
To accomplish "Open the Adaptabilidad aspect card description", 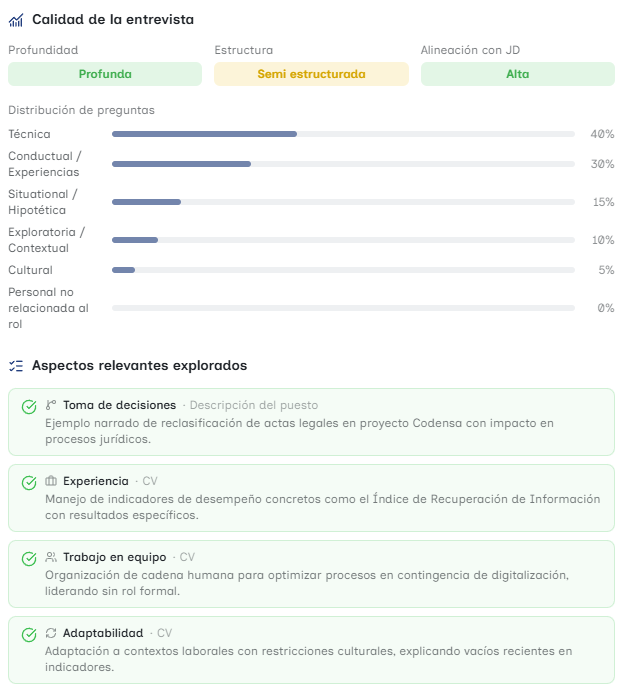I will tap(308, 659).
